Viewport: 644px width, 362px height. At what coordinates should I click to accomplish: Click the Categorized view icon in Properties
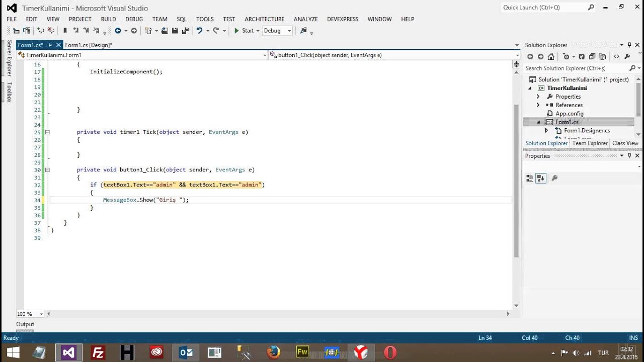529,178
